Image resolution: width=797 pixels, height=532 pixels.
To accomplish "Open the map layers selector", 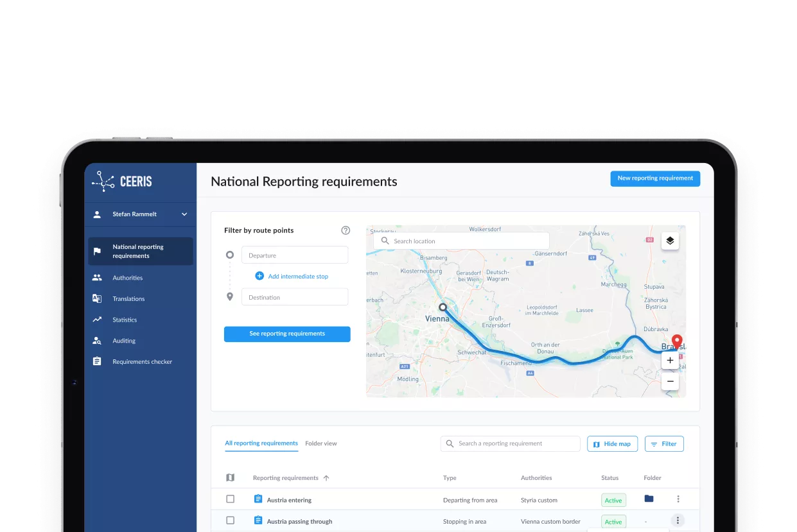I will coord(670,241).
